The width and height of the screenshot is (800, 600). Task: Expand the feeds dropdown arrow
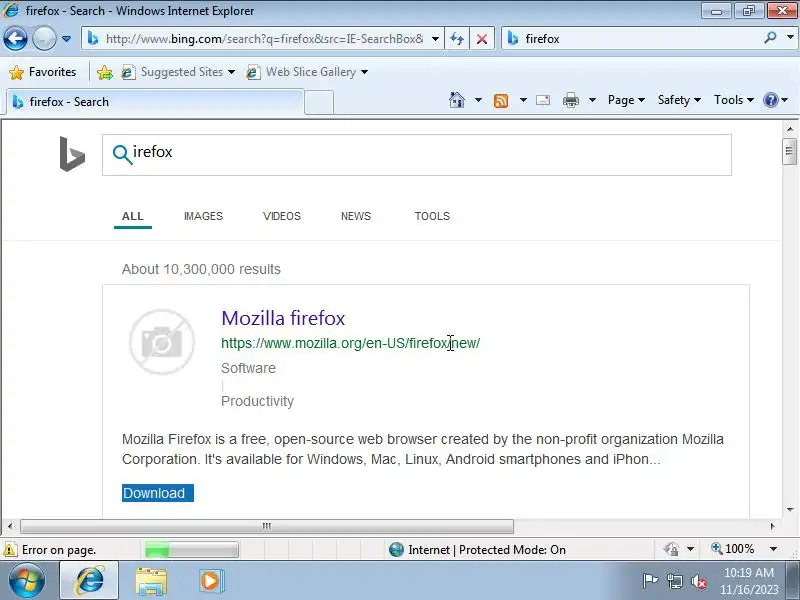[x=523, y=100]
